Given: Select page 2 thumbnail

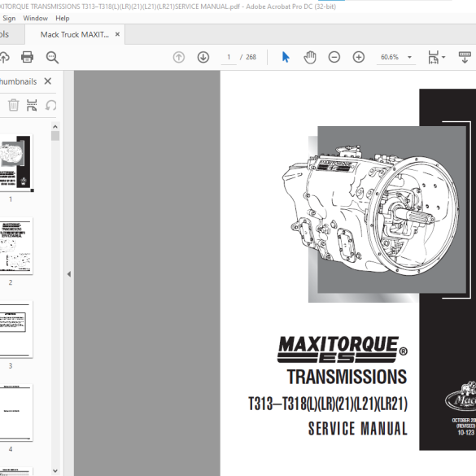Looking at the screenshot, I should click(x=16, y=246).
